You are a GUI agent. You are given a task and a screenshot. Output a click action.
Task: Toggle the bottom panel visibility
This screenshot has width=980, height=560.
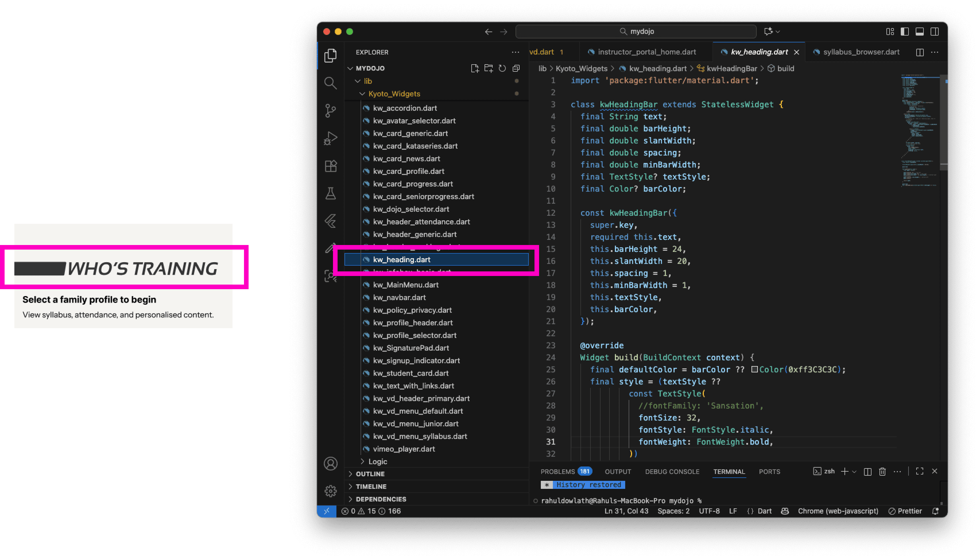(x=920, y=32)
